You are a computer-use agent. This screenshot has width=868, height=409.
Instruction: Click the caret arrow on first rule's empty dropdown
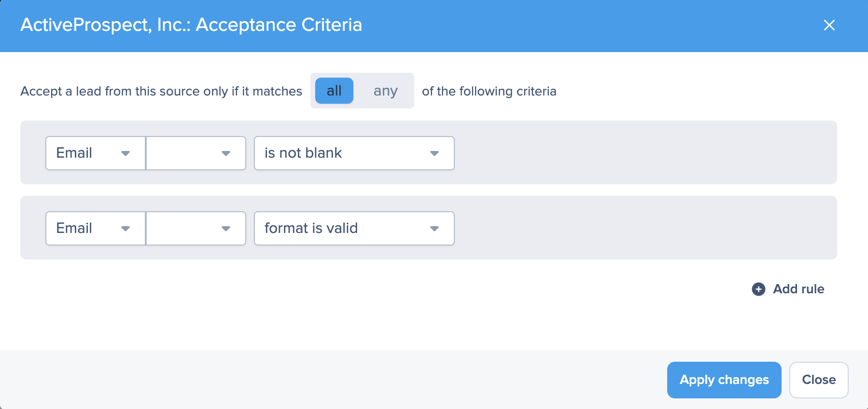click(225, 153)
